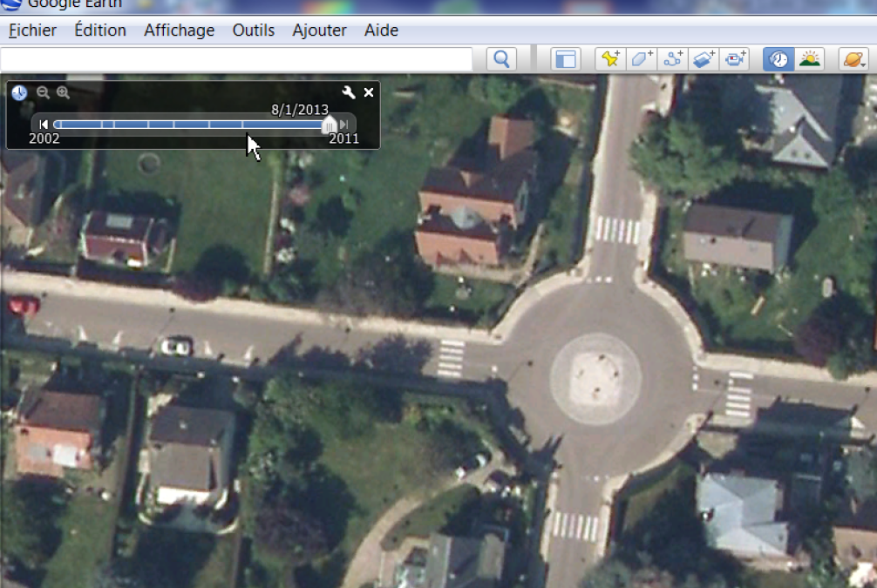877x588 pixels.
Task: Click the historical imagery slider handle
Action: tap(329, 125)
